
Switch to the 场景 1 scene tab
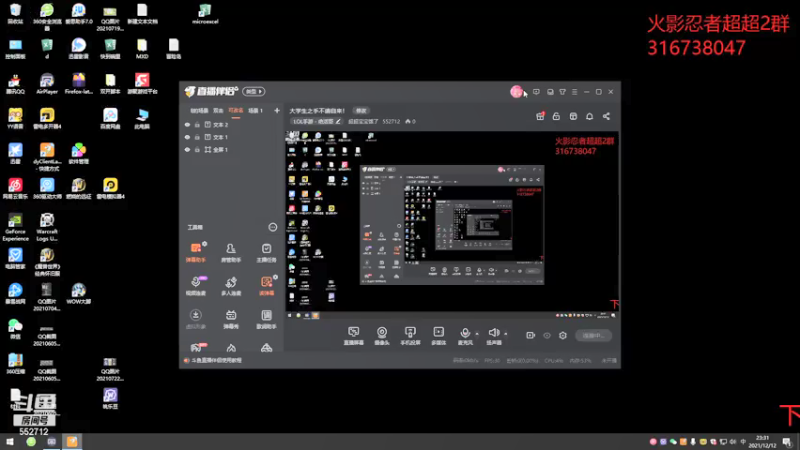255,110
